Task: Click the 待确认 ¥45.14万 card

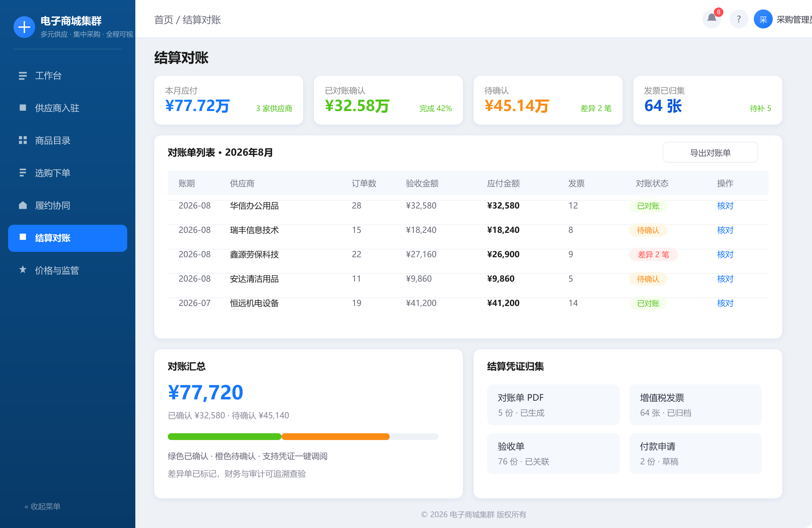Action: 548,100
